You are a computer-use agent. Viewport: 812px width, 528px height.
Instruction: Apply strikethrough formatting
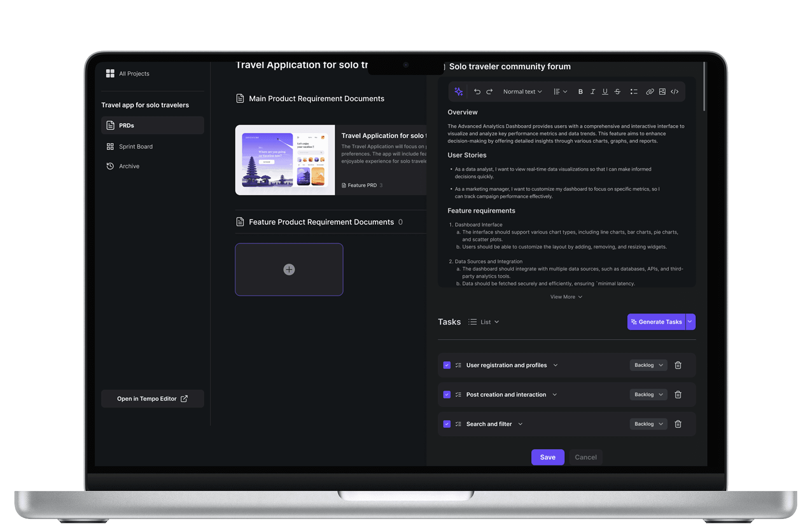[x=617, y=91]
